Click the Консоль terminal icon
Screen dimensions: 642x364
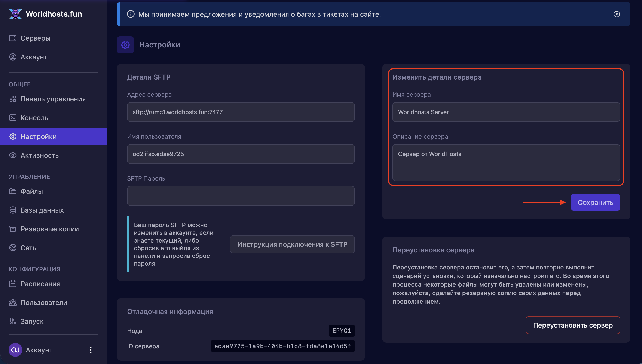(x=13, y=118)
